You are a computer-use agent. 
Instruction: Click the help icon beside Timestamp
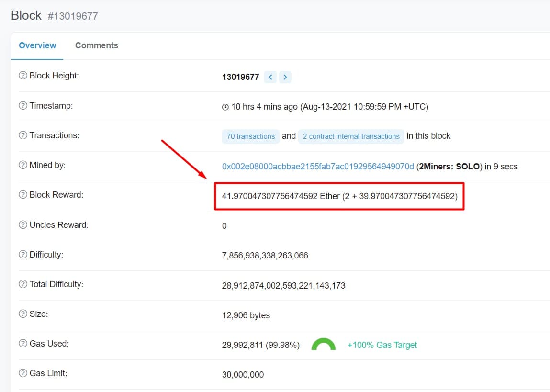(22, 105)
